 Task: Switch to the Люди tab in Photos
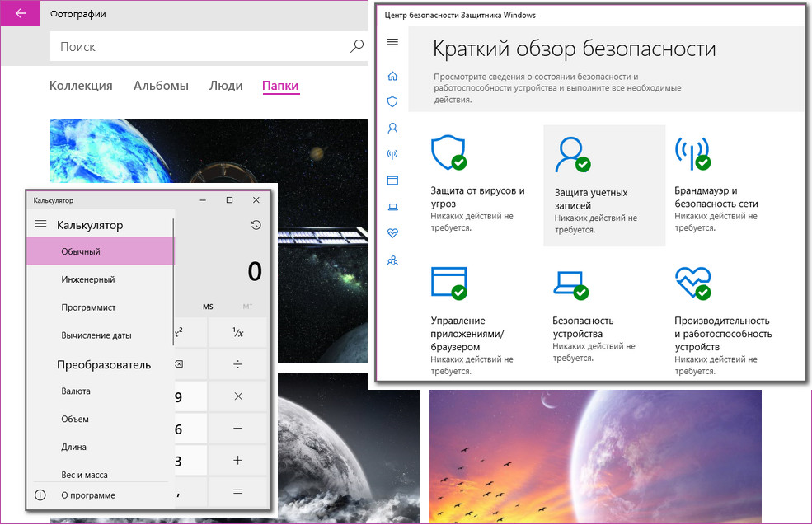coord(226,86)
